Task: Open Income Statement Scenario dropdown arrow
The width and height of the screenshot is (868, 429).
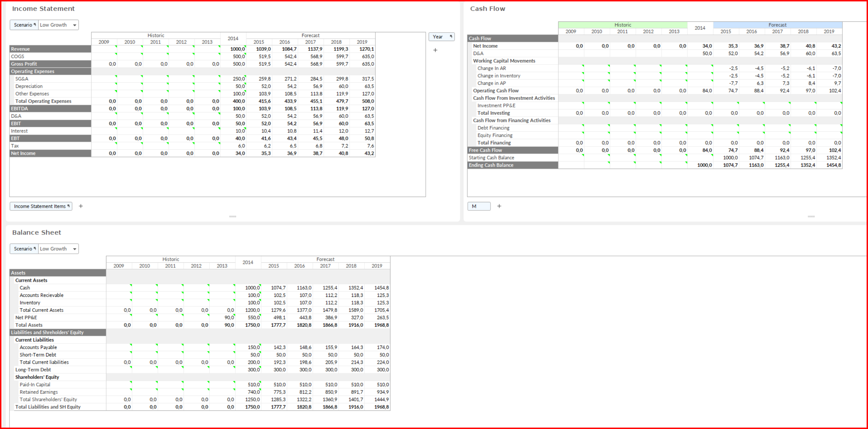Action: pos(75,25)
